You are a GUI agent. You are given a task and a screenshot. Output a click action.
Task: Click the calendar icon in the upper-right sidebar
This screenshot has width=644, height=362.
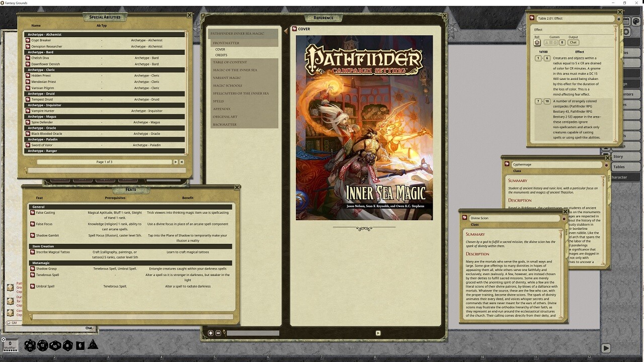pos(626,21)
